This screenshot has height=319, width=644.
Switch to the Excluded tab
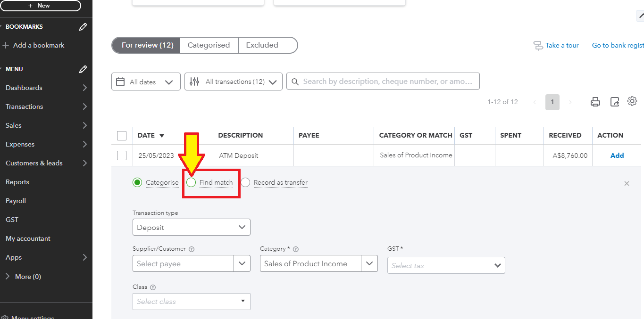coord(262,45)
